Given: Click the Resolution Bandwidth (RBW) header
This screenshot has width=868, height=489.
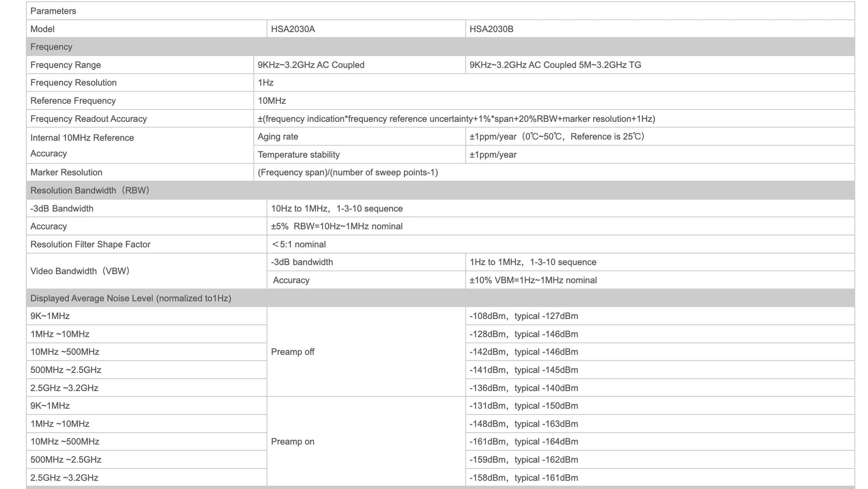Looking at the screenshot, I should (90, 191).
